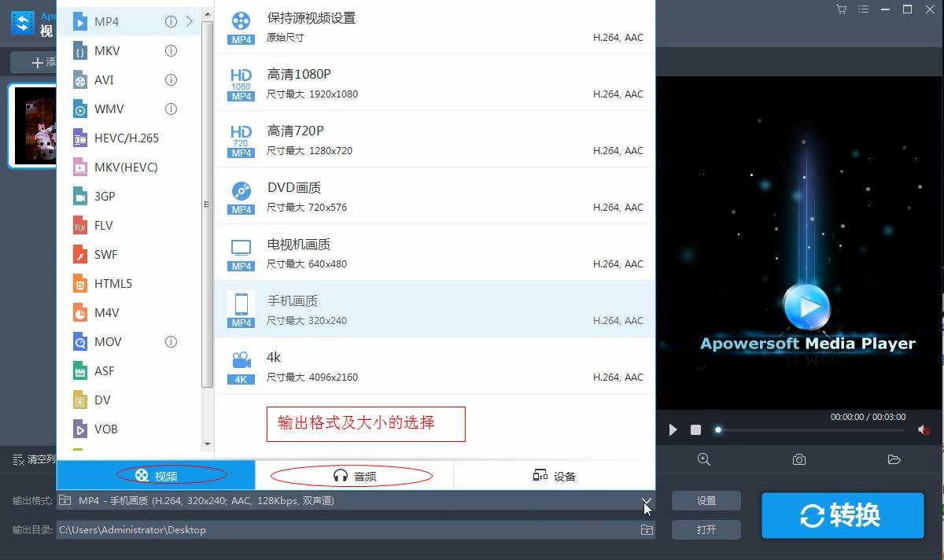The width and height of the screenshot is (944, 560).
Task: Click the add files plus button
Action: pyautogui.click(x=35, y=62)
